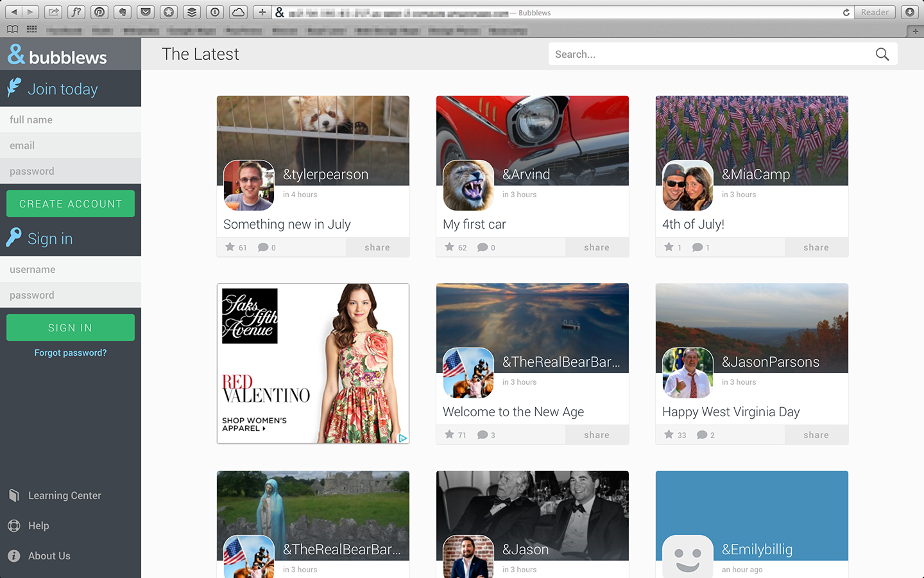Open the Learning Center sidebar item
The width and height of the screenshot is (924, 578).
coord(64,495)
